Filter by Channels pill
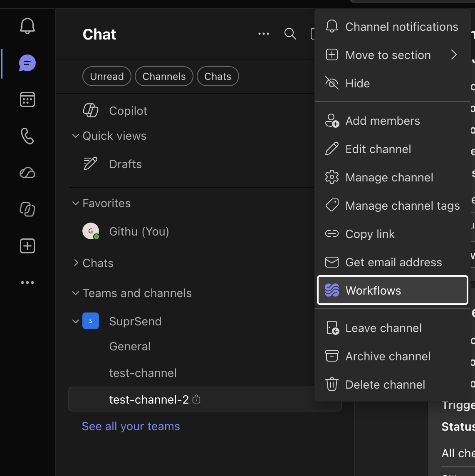 [x=164, y=76]
